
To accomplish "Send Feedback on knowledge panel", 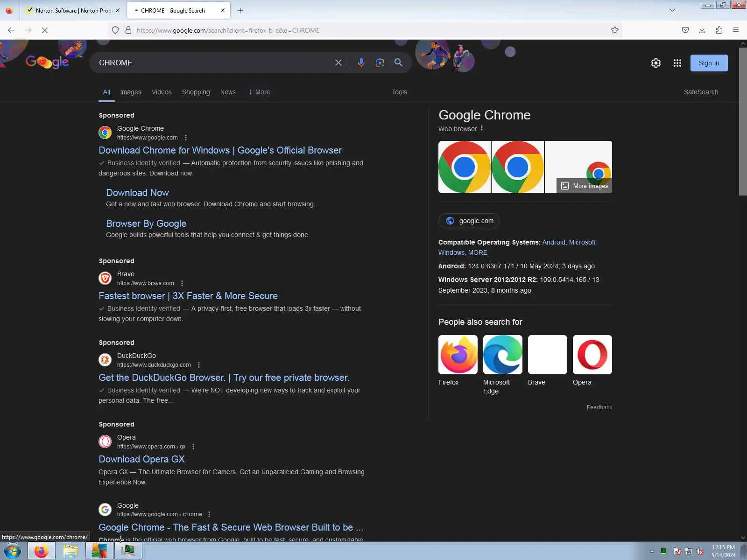I will [599, 407].
